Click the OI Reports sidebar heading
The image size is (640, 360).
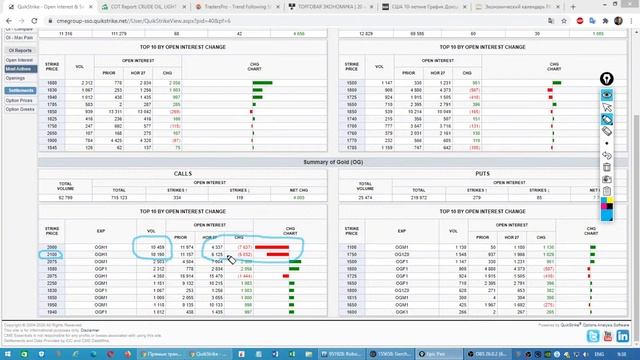tap(20, 50)
